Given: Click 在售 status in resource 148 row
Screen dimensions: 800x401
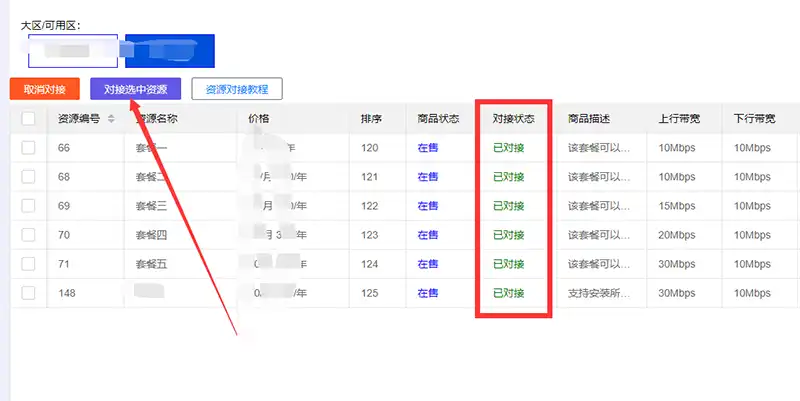Looking at the screenshot, I should pyautogui.click(x=428, y=293).
